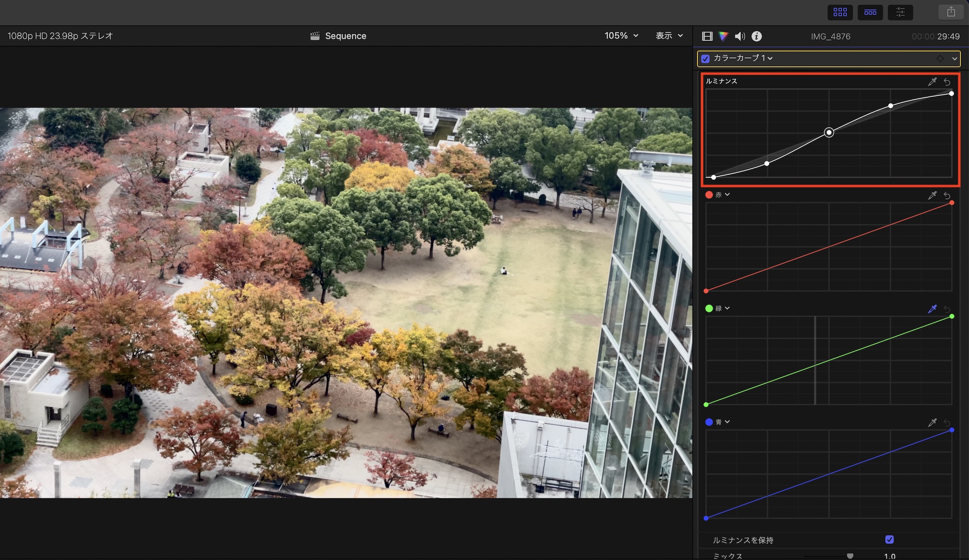Uncheck ルミナンスを保持 checkbox

point(890,540)
